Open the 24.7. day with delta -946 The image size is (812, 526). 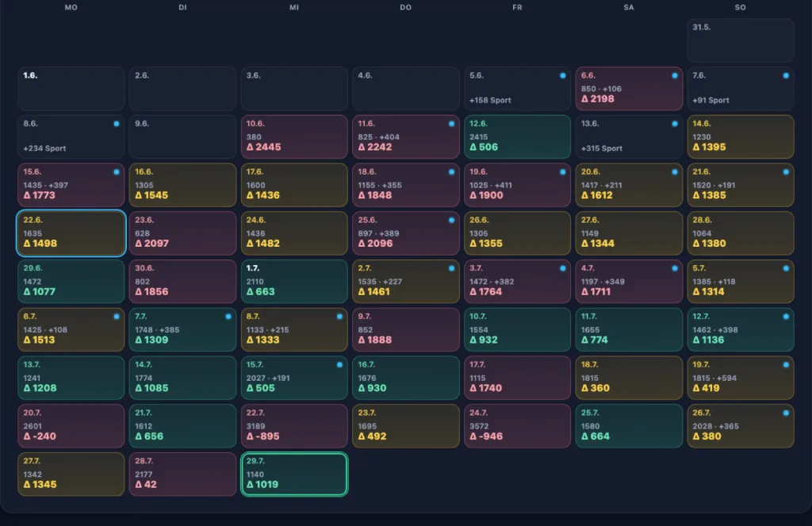click(x=517, y=426)
